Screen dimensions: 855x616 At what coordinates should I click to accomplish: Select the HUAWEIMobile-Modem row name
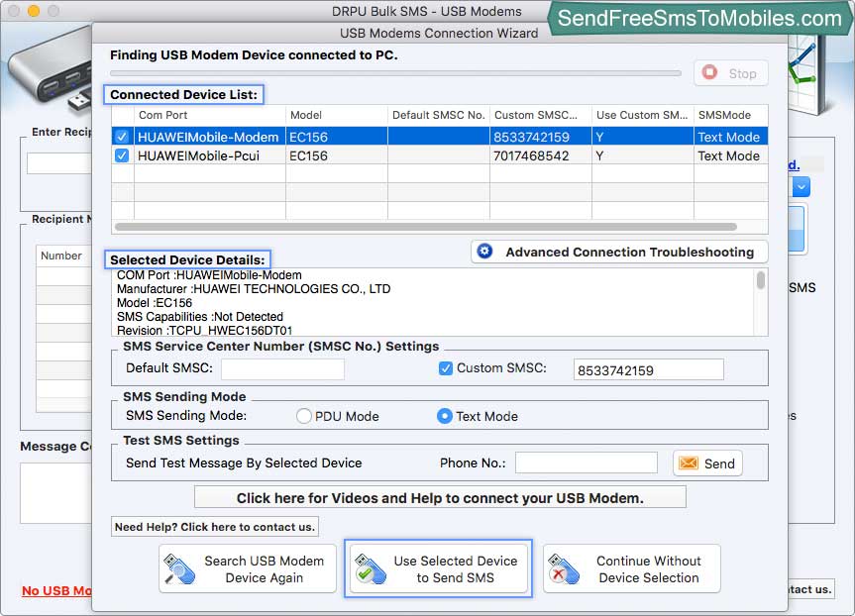208,137
